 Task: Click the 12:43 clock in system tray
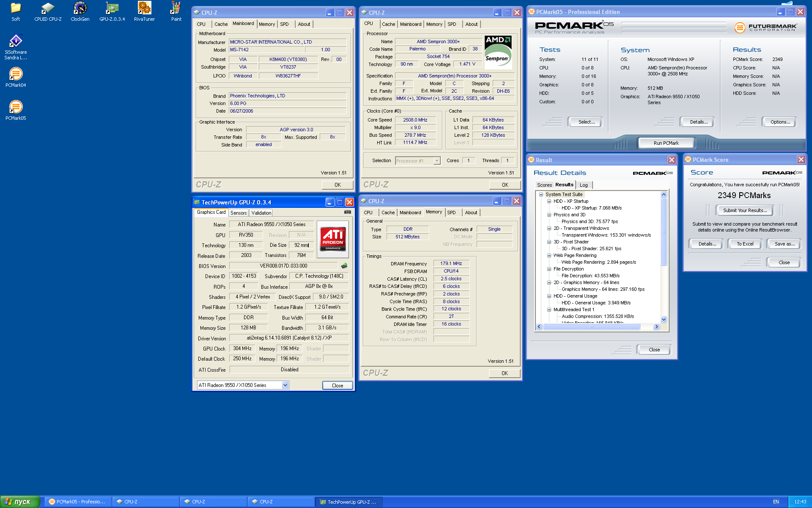(800, 502)
